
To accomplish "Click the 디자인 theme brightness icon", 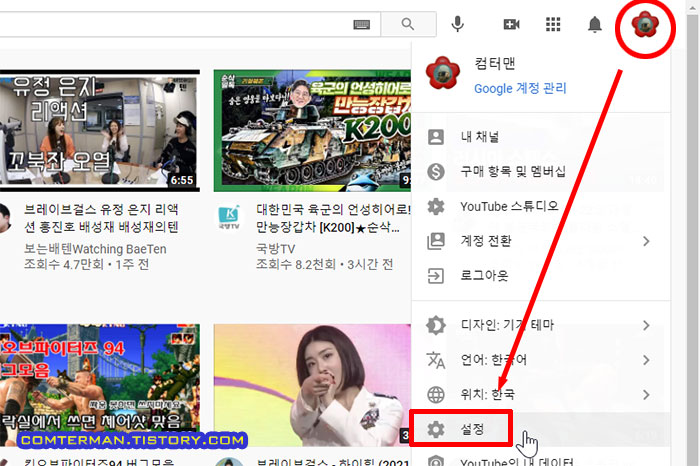I will tap(436, 325).
